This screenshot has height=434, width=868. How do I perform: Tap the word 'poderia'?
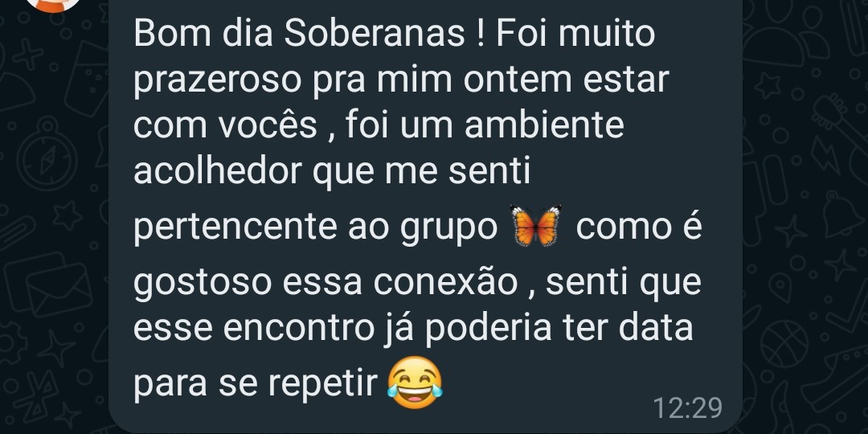pyautogui.click(x=489, y=330)
